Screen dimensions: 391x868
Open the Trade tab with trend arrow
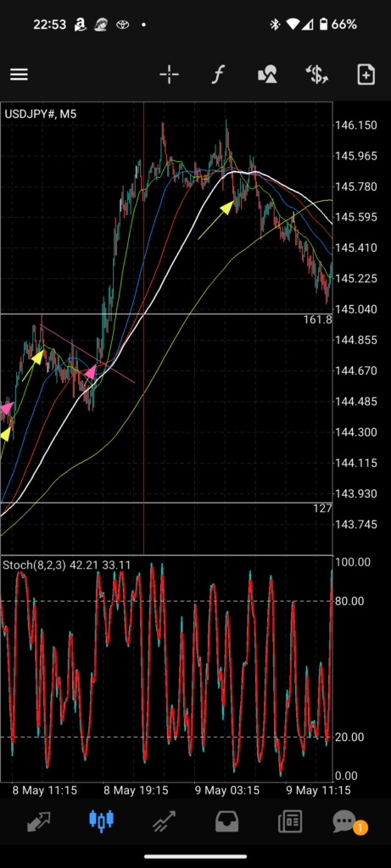164,821
